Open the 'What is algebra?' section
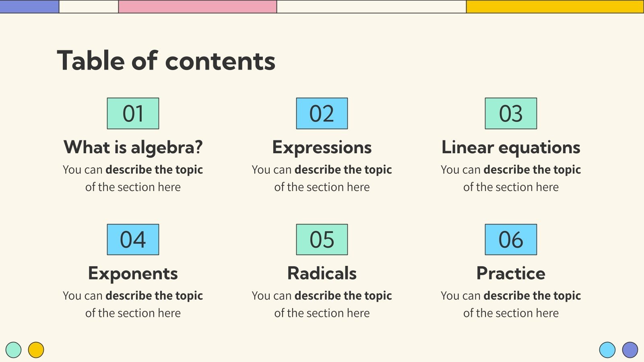Viewport: 644px width, 362px height. point(133,147)
